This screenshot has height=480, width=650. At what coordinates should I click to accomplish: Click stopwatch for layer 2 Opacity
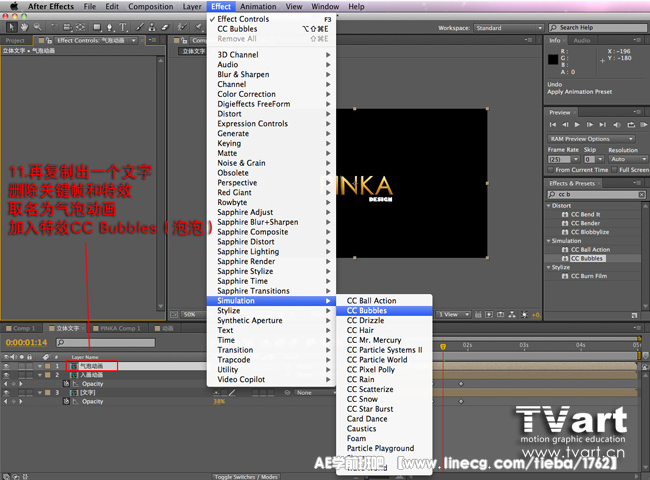pyautogui.click(x=66, y=384)
